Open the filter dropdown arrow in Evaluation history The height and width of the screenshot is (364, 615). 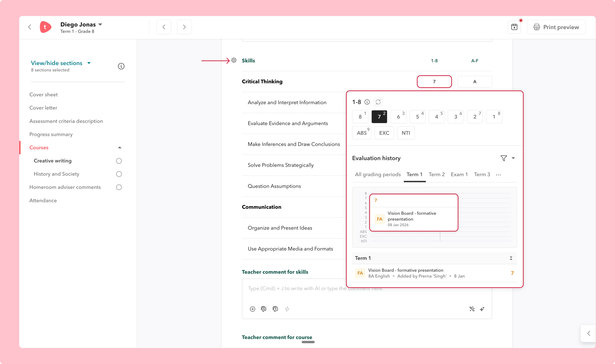tap(513, 158)
